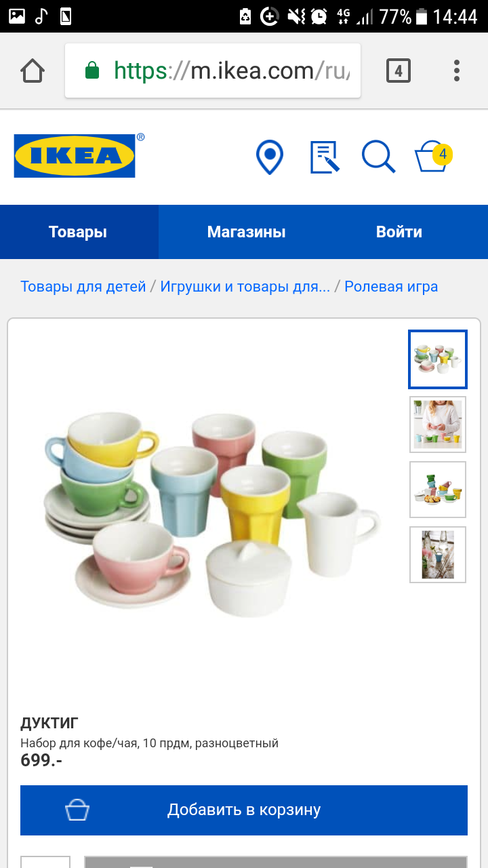Switch to the Магазины tab
Viewport: 488px width, 868px height.
246,232
